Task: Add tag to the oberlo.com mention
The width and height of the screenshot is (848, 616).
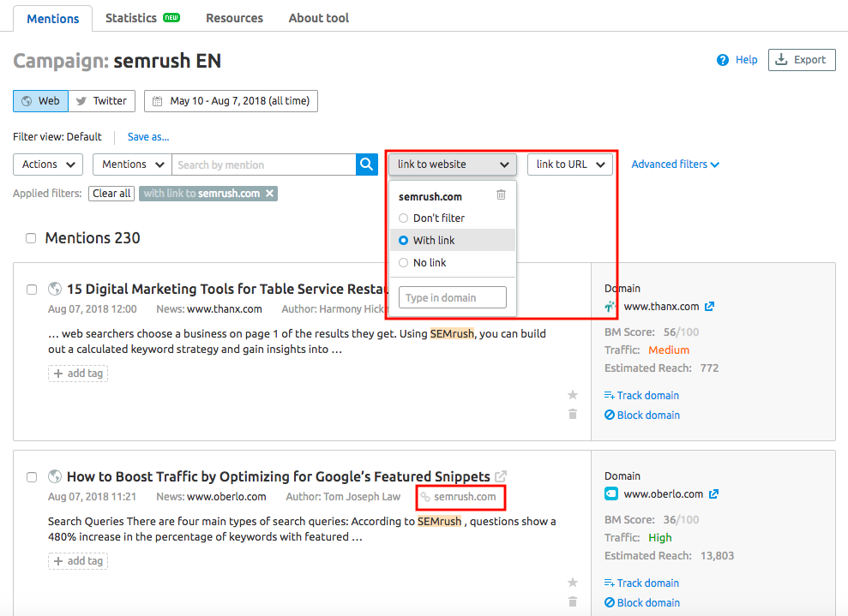Action: (78, 561)
